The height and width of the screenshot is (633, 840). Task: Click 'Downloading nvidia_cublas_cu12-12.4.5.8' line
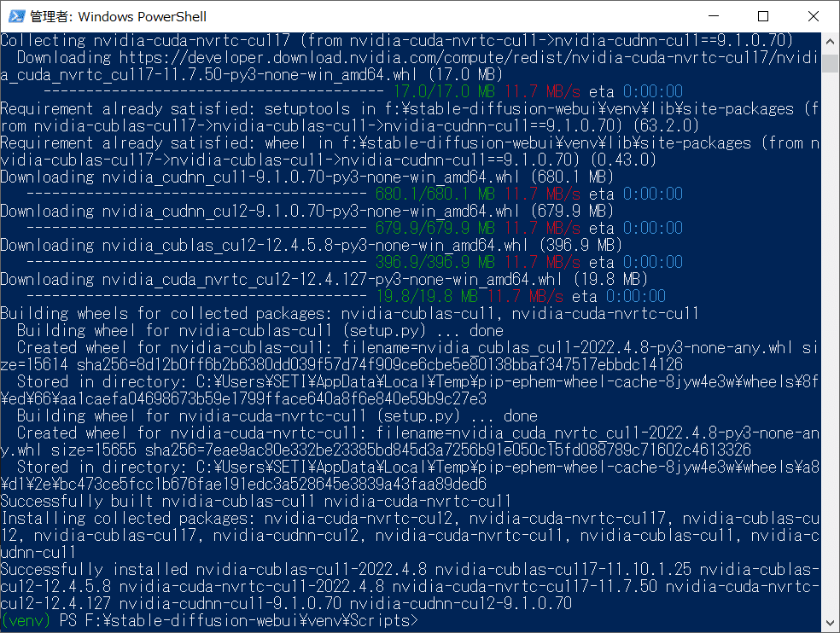(x=311, y=246)
